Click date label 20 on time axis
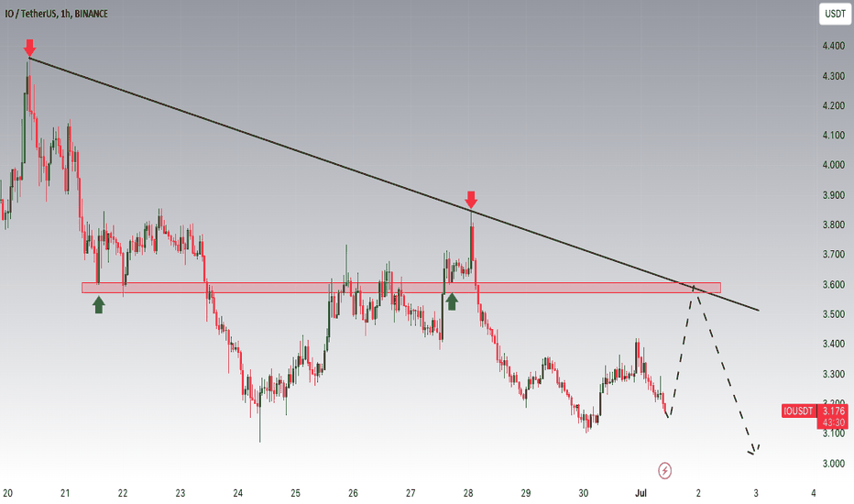This screenshot has width=854, height=504. [7, 493]
